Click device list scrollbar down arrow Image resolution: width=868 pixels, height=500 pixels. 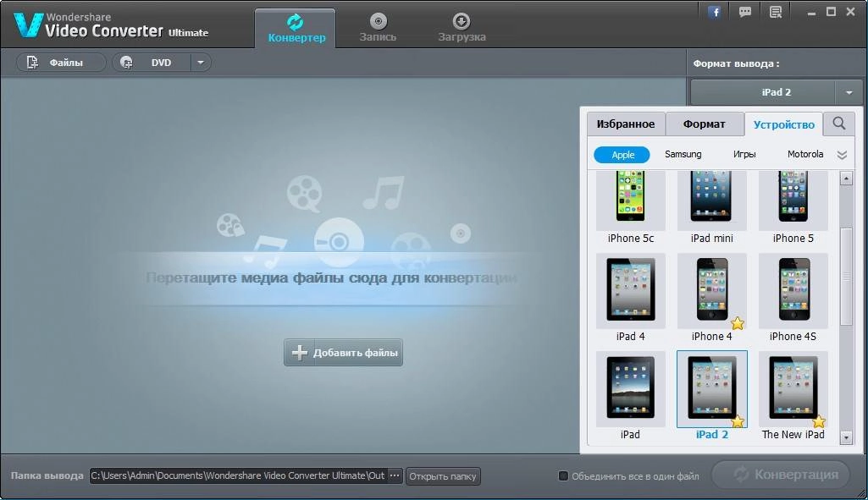point(846,437)
